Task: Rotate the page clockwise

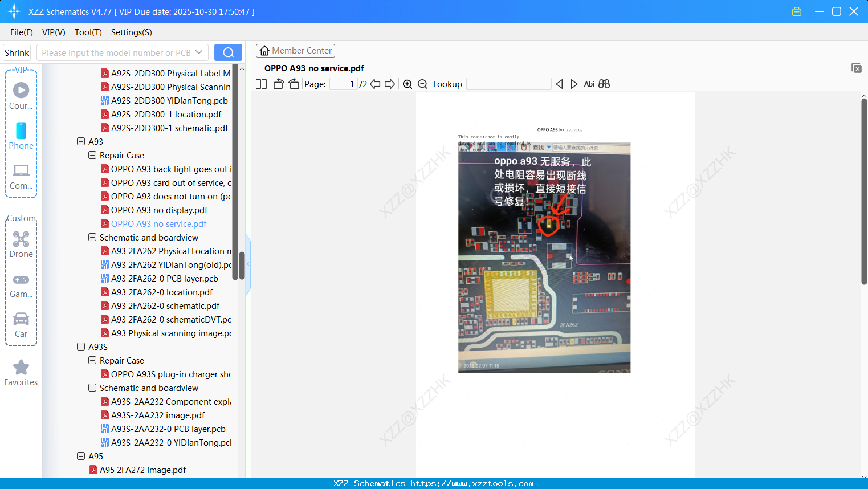Action: (294, 84)
